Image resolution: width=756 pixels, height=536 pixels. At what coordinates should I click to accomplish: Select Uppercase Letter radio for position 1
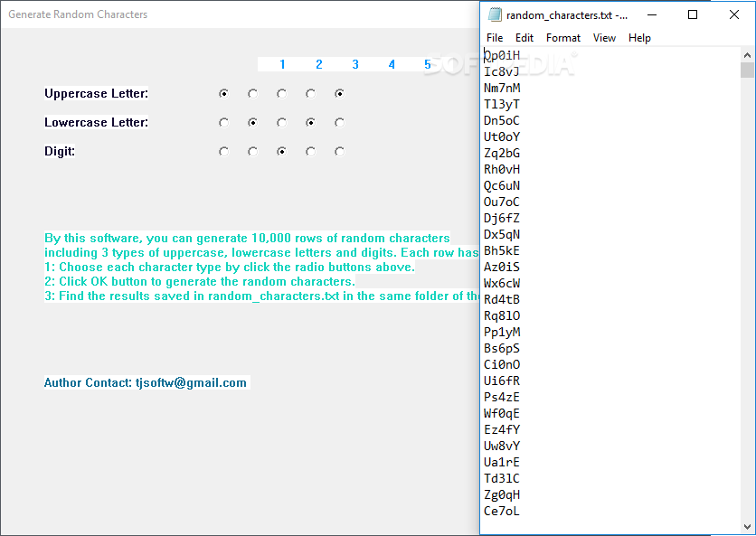[223, 93]
